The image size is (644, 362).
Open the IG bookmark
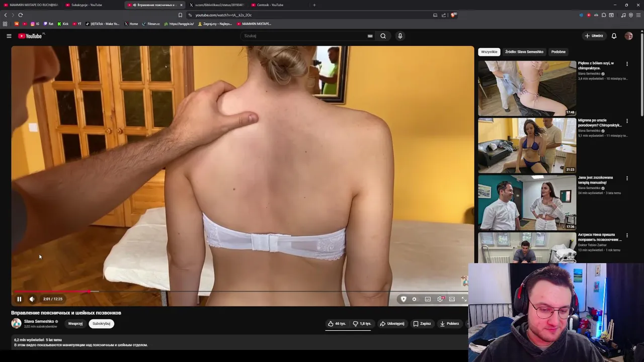coord(35,24)
